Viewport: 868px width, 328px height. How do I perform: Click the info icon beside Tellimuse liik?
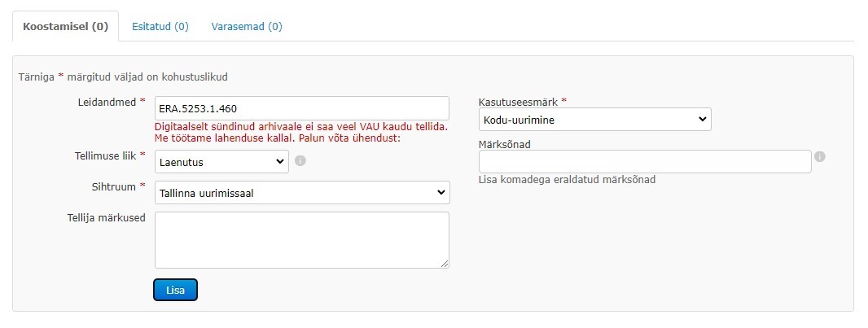click(x=300, y=161)
